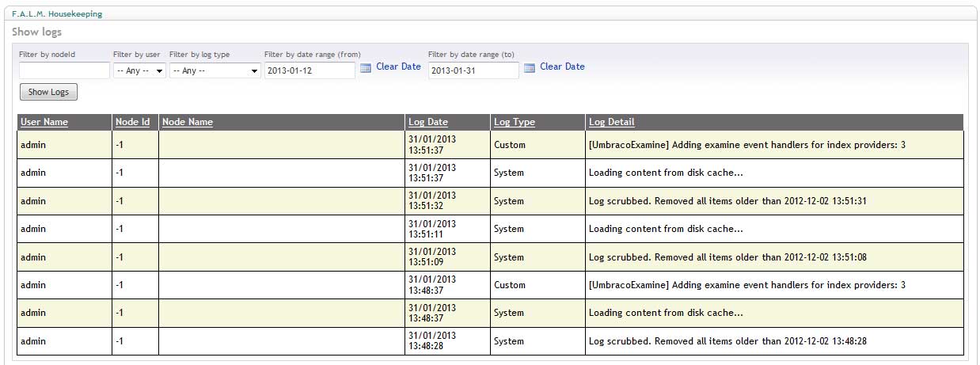
Task: Click the Show Logs button
Action: [x=48, y=92]
